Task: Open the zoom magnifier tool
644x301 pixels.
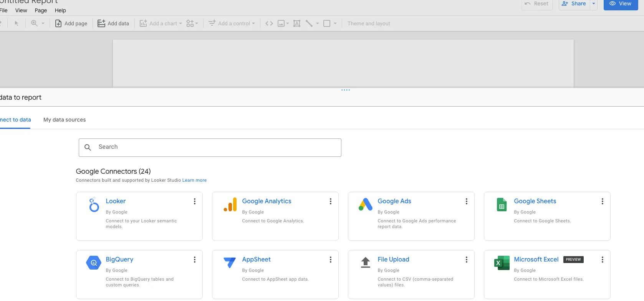Action: (x=34, y=23)
